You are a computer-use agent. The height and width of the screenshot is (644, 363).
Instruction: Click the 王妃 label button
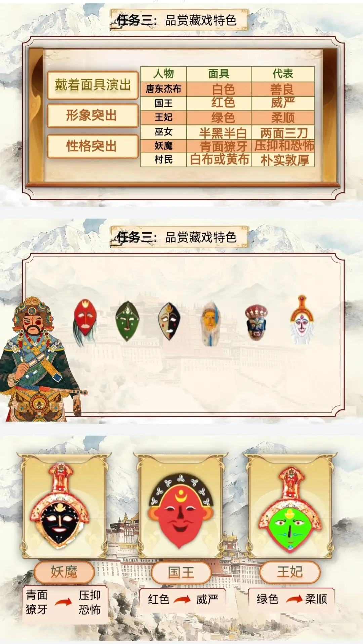coord(290,572)
